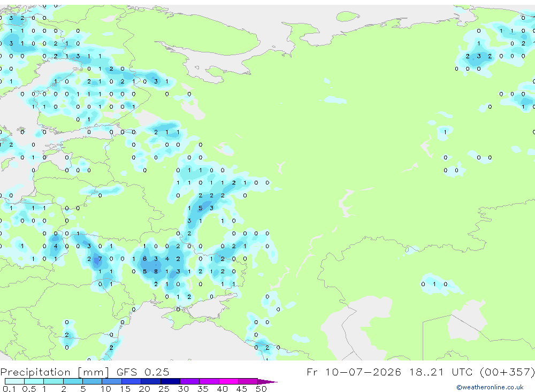Click the 0.1–0.5 mm legend swatch
The width and height of the screenshot is (535, 392).
14,381
